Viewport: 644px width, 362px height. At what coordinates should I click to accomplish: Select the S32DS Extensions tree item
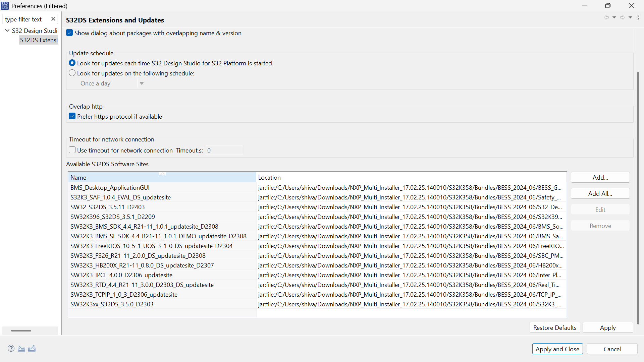click(x=39, y=40)
